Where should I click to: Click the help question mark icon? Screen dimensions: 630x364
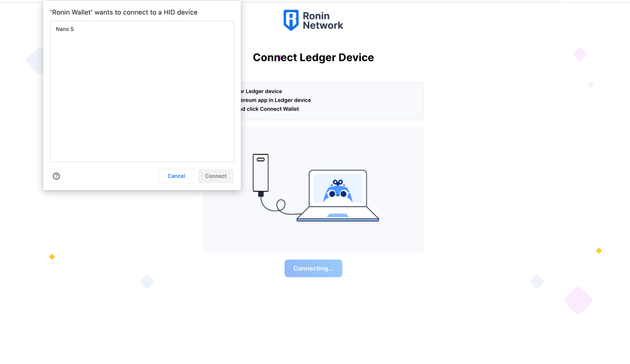point(56,176)
